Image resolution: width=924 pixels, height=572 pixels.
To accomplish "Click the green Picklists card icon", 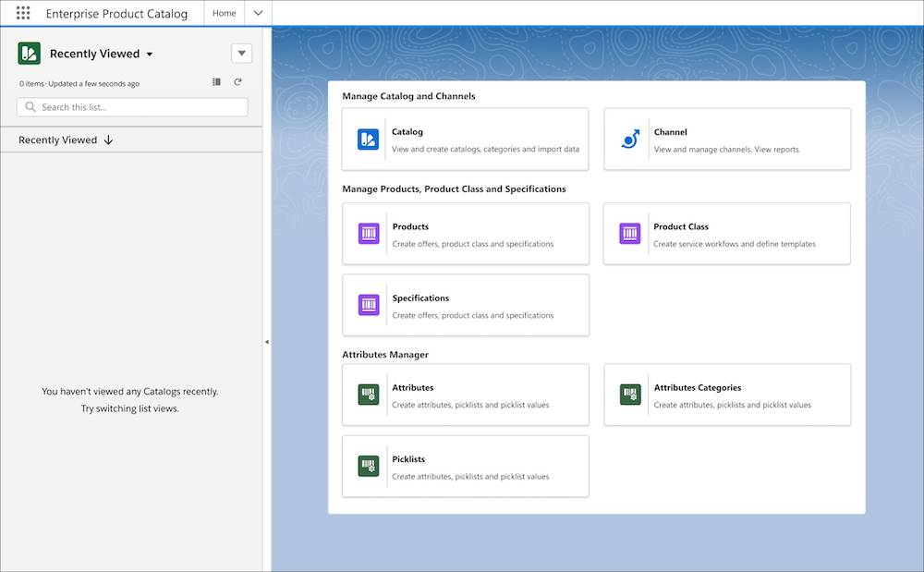I will click(x=369, y=466).
